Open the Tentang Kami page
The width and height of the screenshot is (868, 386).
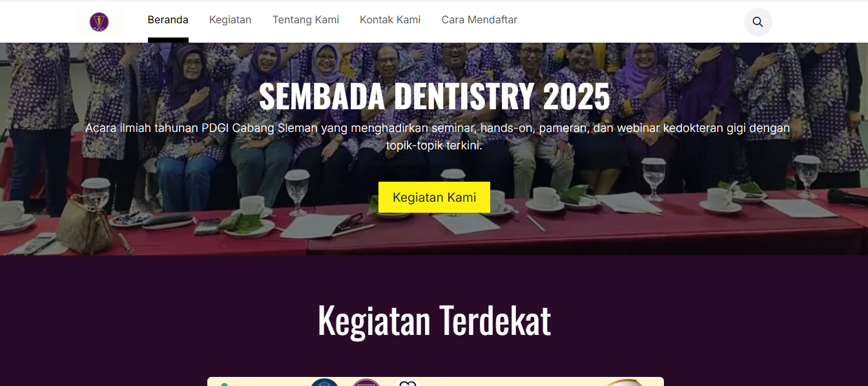point(305,20)
